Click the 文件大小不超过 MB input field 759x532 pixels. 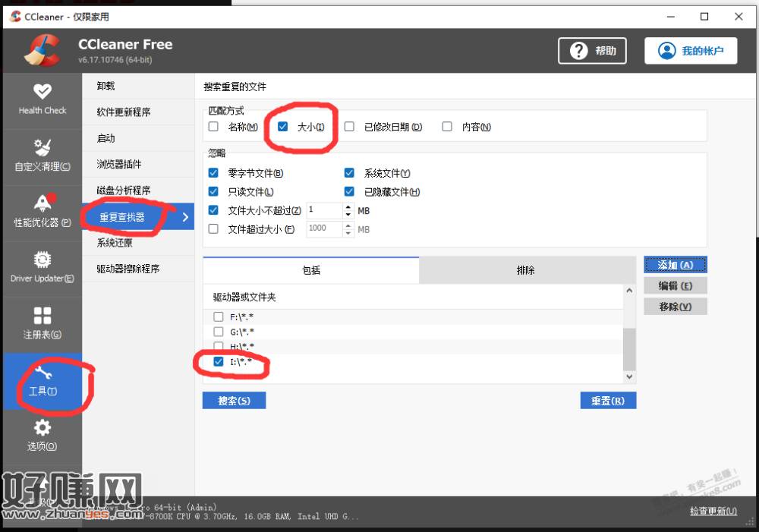(323, 210)
